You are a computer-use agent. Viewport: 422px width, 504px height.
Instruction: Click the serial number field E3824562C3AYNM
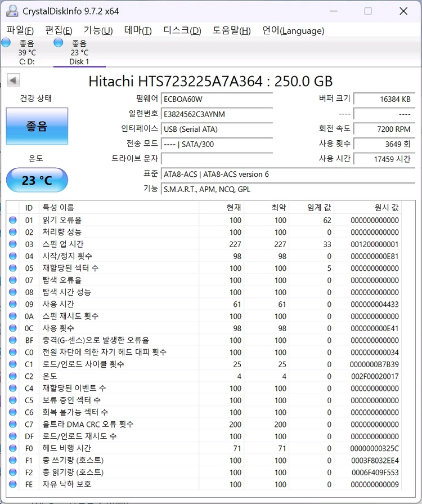coord(217,114)
